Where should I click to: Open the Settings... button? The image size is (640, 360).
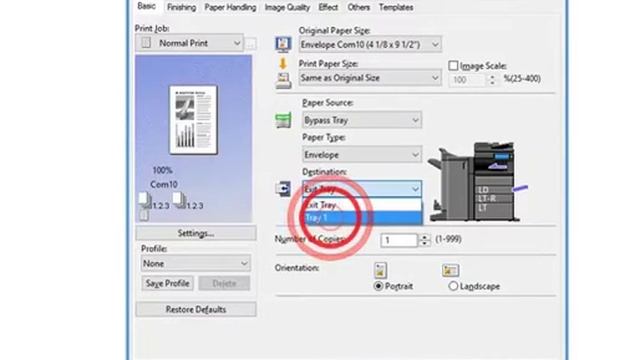pyautogui.click(x=196, y=233)
